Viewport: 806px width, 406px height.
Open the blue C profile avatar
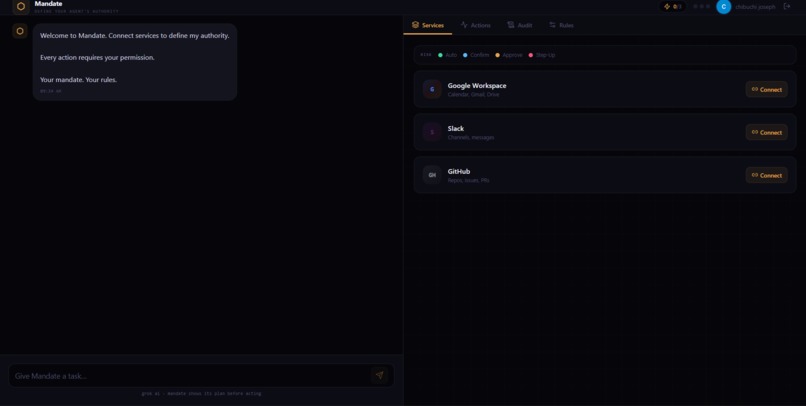coord(724,7)
